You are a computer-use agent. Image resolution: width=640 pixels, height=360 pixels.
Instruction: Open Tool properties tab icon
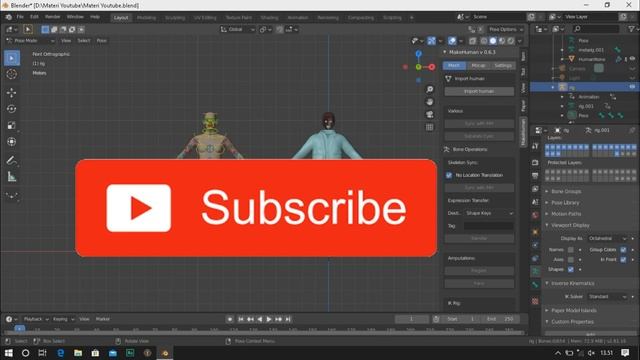point(535,146)
